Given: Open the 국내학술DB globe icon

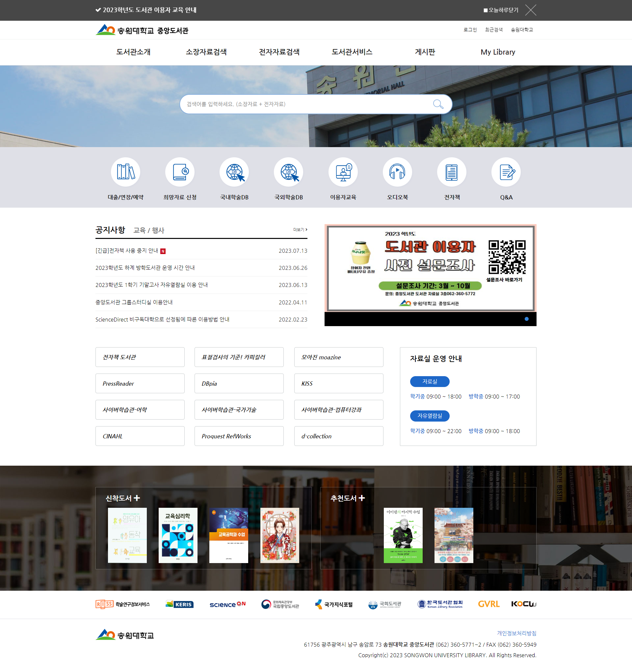Looking at the screenshot, I should [234, 172].
